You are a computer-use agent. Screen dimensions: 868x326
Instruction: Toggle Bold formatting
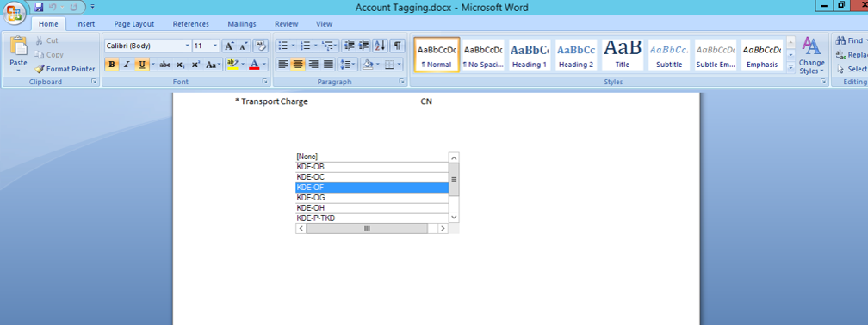(x=112, y=65)
